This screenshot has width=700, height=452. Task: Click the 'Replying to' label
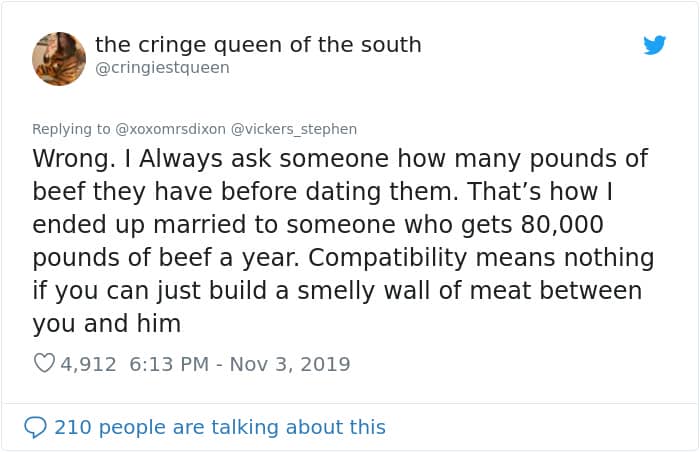72,129
